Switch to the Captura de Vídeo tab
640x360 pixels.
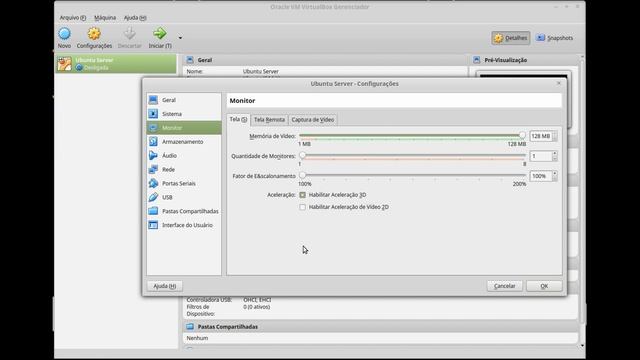coord(313,120)
